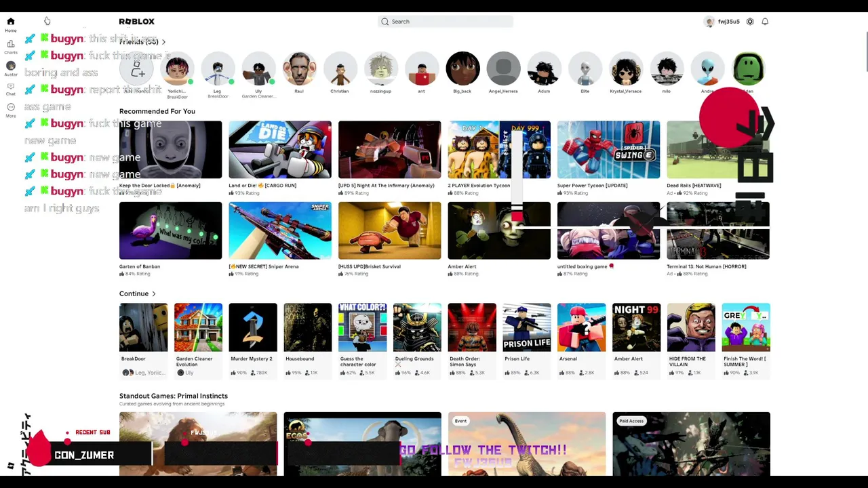The height and width of the screenshot is (488, 868).
Task: Open the More menu in sidebar
Action: (11, 110)
